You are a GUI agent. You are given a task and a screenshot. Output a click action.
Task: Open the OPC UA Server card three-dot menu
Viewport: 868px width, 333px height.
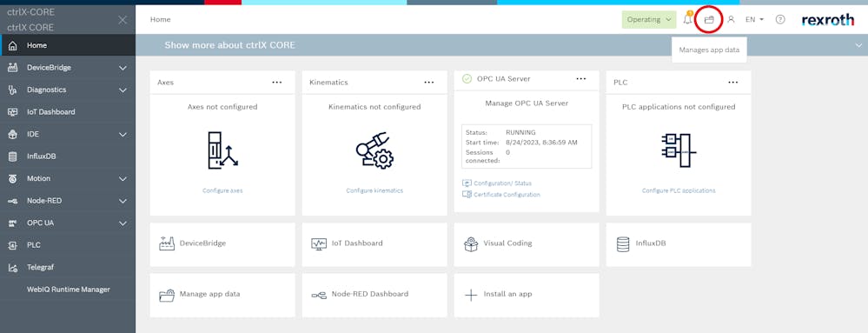[580, 78]
